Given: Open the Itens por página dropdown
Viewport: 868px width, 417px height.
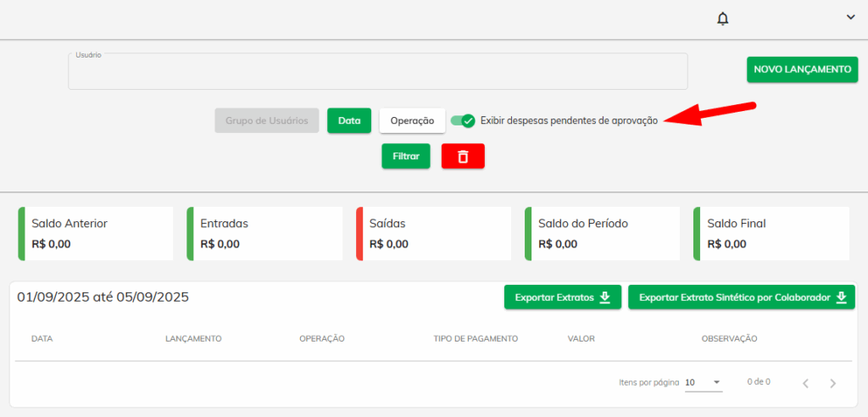Looking at the screenshot, I should click(x=704, y=382).
